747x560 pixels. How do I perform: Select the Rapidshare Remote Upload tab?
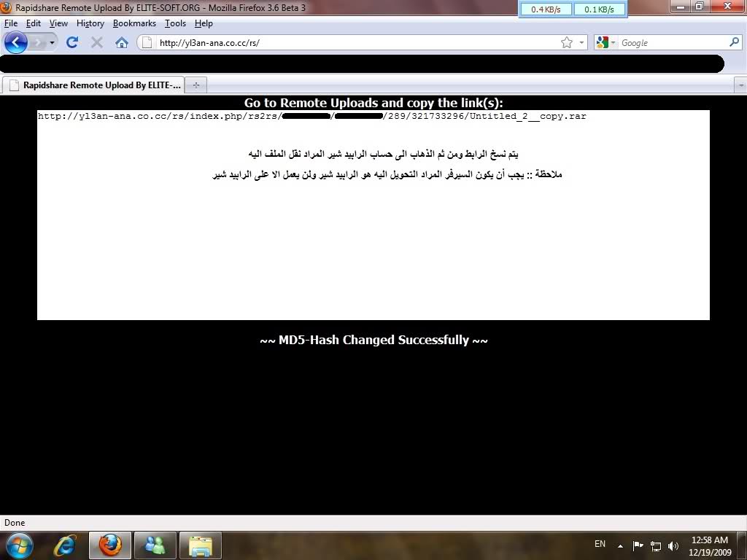[x=93, y=85]
